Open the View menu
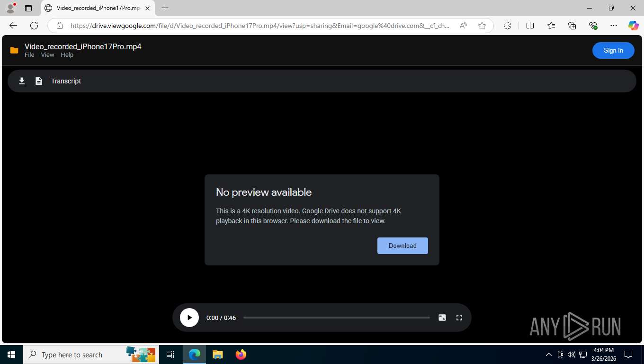This screenshot has width=644, height=364. 47,55
